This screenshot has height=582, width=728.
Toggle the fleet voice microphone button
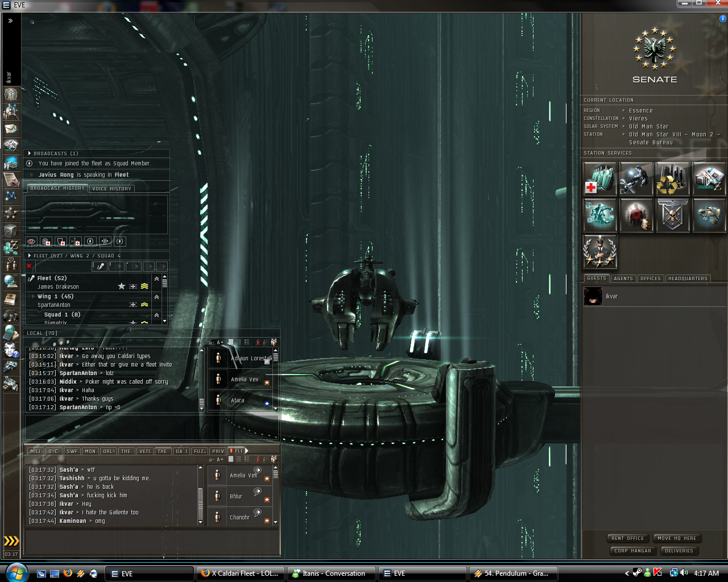[x=99, y=266]
